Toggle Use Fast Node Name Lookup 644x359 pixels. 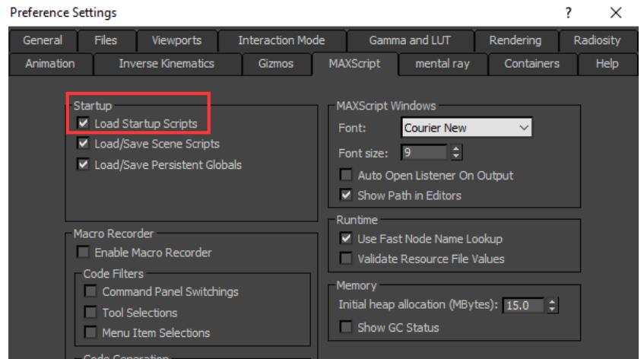click(346, 238)
